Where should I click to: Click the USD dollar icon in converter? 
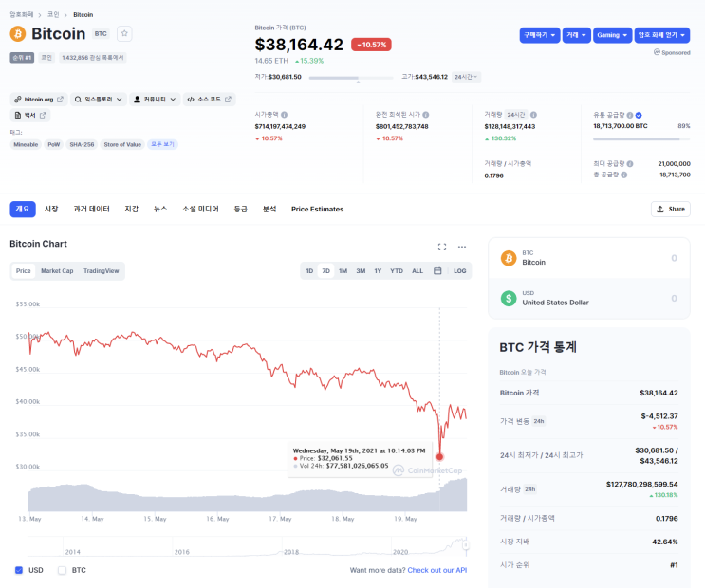pos(509,298)
